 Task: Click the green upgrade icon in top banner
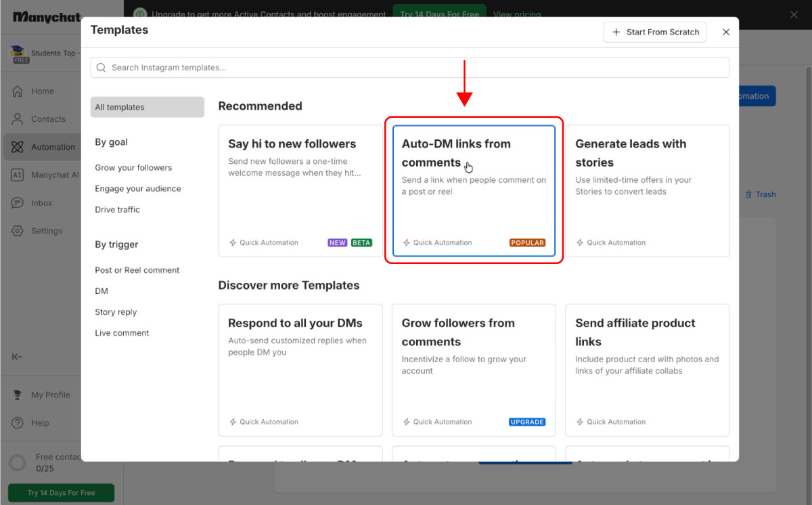coord(140,14)
